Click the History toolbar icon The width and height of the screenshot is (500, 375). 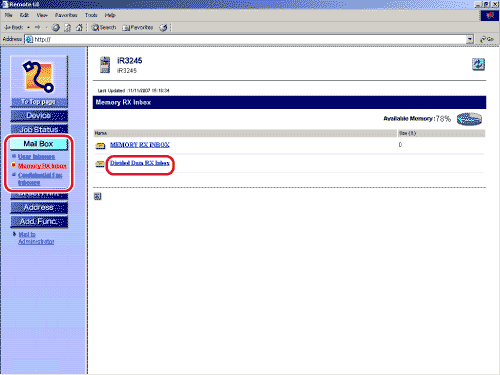coord(163,28)
